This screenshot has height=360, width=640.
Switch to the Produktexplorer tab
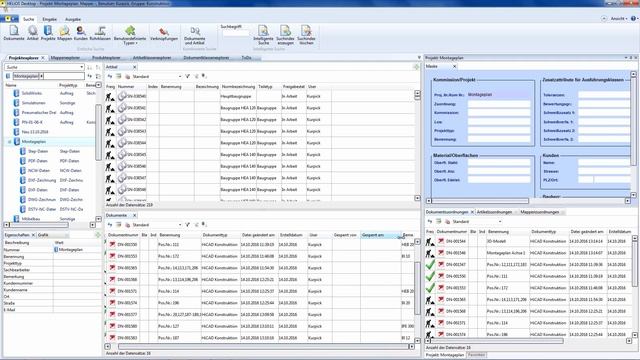coord(106,58)
